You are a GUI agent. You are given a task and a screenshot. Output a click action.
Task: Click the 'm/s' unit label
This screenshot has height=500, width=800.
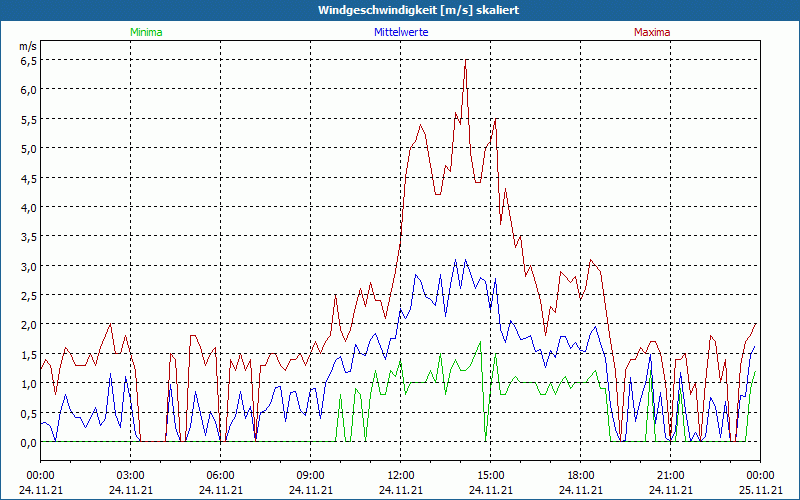pos(28,46)
